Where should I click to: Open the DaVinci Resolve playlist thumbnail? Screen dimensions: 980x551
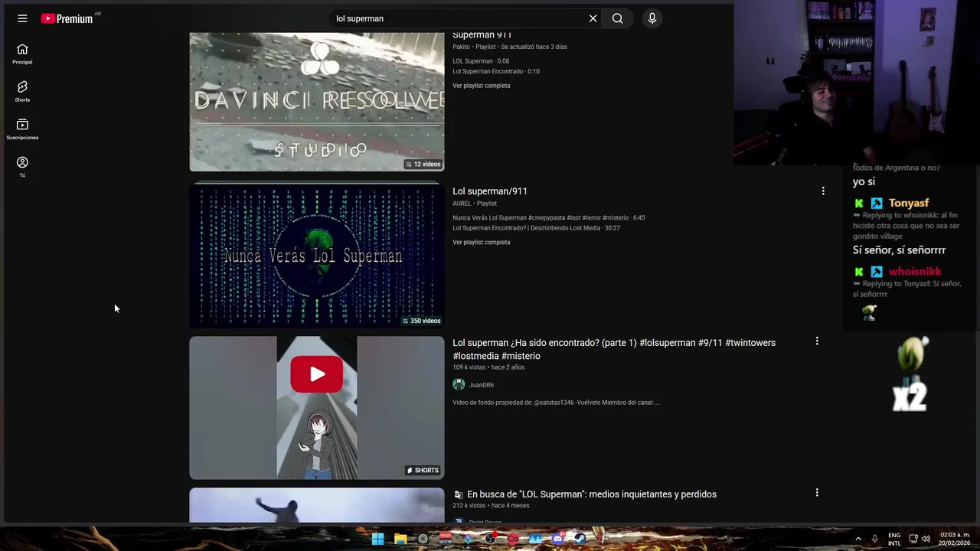point(317,102)
